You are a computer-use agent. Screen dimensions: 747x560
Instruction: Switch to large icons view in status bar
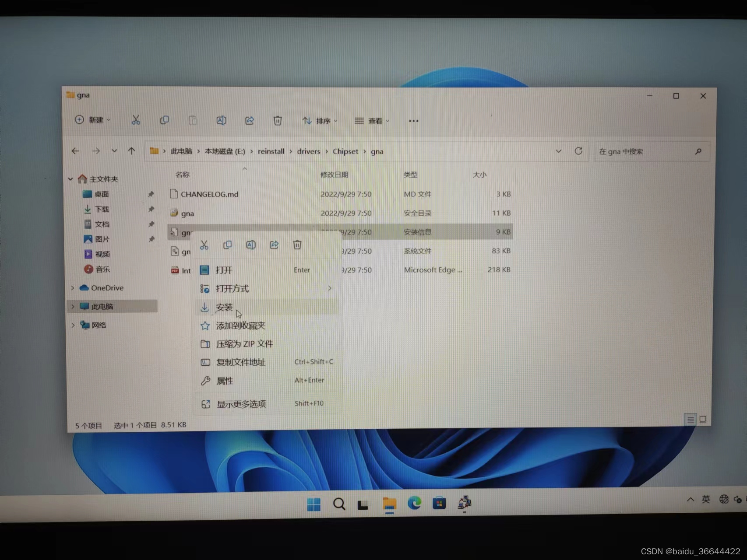click(703, 419)
